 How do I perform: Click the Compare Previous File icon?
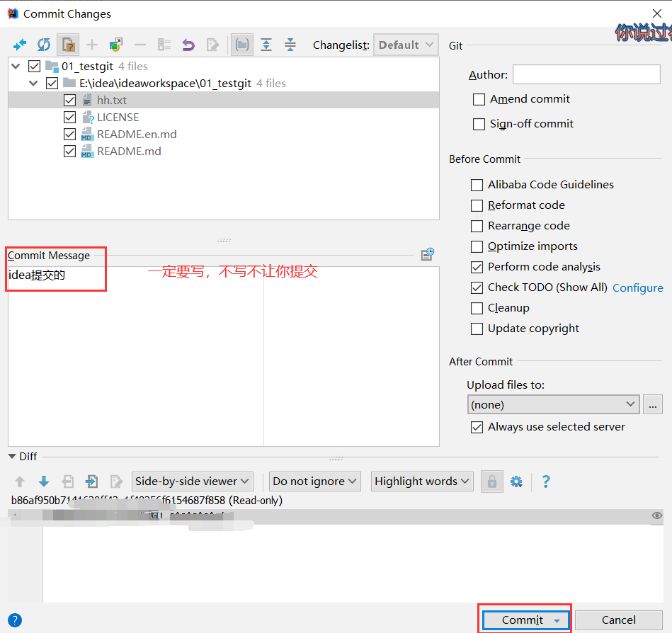(68, 481)
